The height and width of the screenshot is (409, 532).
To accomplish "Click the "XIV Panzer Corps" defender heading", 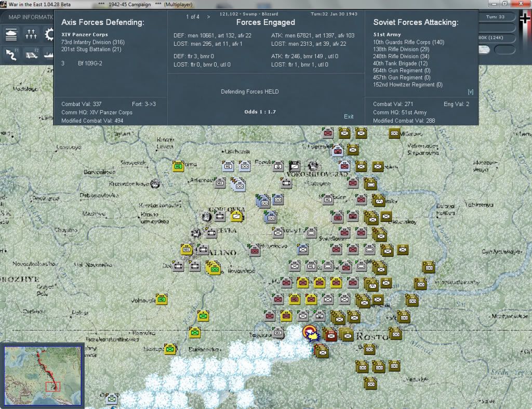I will [x=85, y=34].
